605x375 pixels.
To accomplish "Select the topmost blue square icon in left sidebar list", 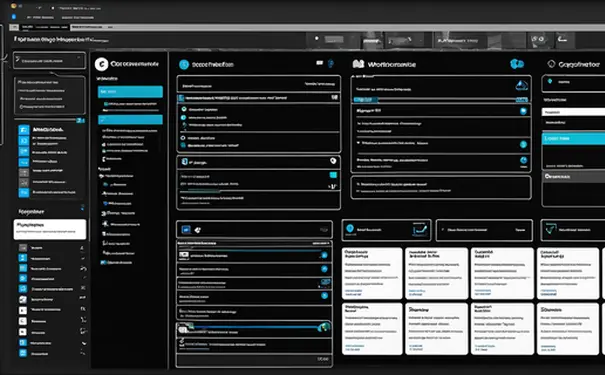I will [x=24, y=130].
